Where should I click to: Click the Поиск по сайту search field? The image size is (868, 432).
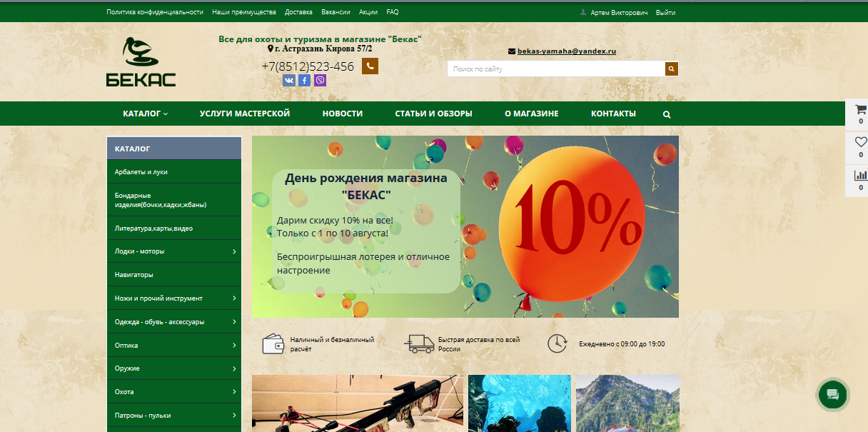pos(556,69)
